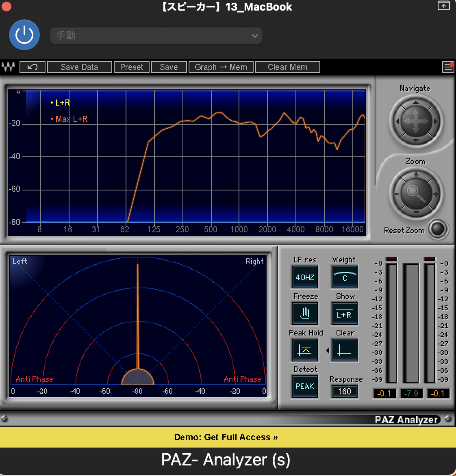Screen dimensions: 456x476
Task: Click the Clear peaks button
Action: tap(345, 350)
